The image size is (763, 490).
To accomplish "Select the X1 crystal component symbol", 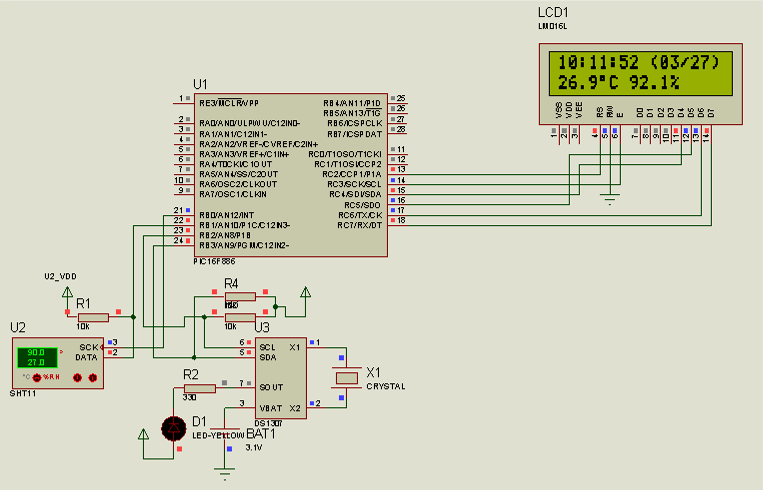I will [x=347, y=378].
